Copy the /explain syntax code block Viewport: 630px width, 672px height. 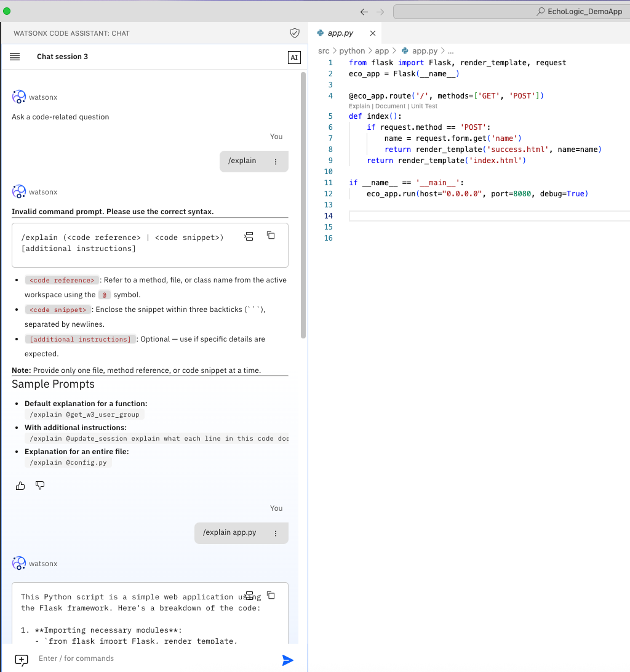point(271,235)
